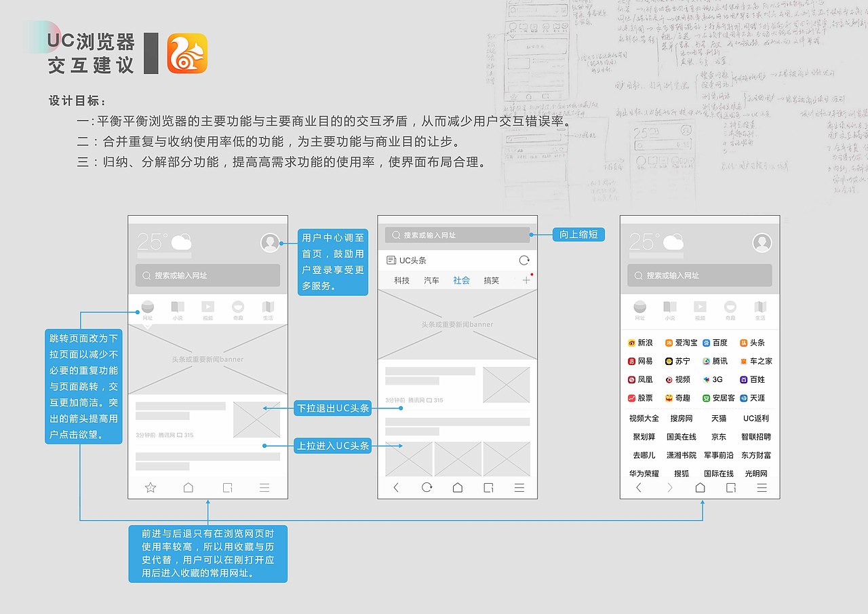The image size is (868, 614).
Task: Open the 天涯 site link
Action: click(x=752, y=398)
